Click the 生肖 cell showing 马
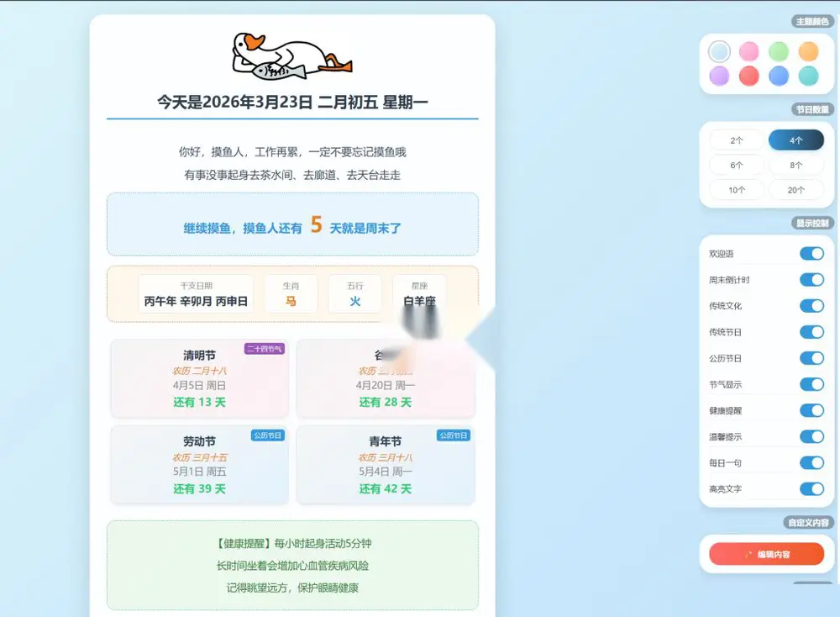The width and height of the screenshot is (840, 617). tap(291, 293)
